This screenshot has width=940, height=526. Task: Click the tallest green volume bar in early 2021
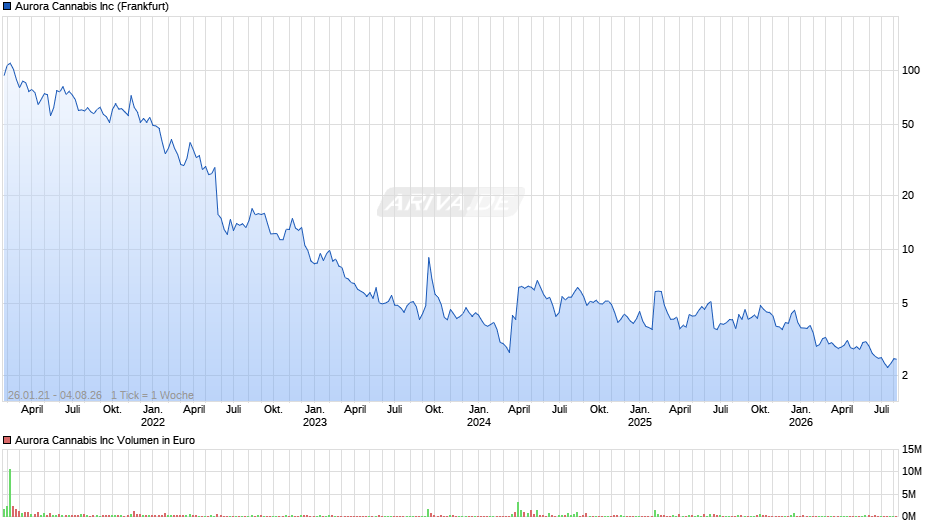coord(10,492)
